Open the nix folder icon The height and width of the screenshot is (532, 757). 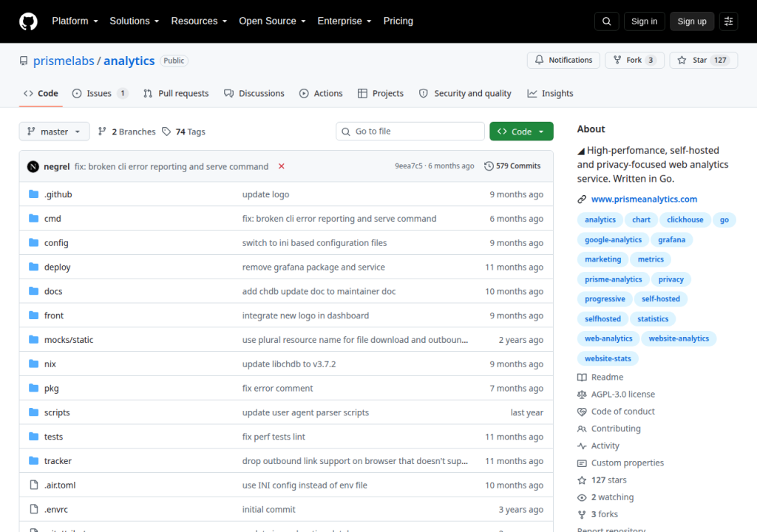click(33, 364)
